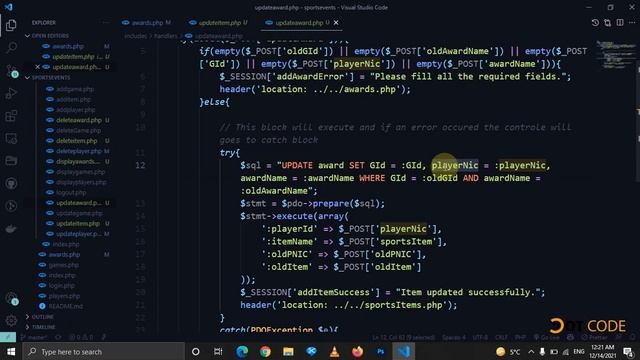Open the Remote Explorer view in the activity bar
The width and height of the screenshot is (640, 360).
tap(11, 139)
